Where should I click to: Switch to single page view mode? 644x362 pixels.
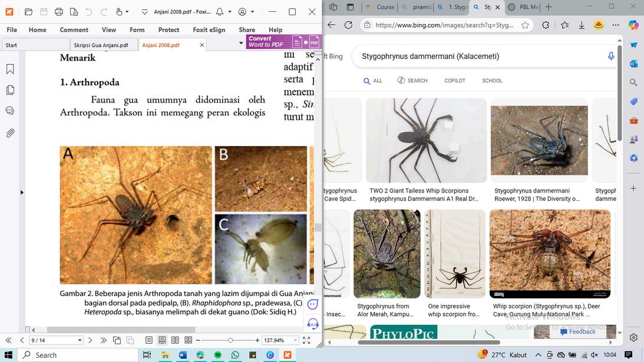point(149,340)
